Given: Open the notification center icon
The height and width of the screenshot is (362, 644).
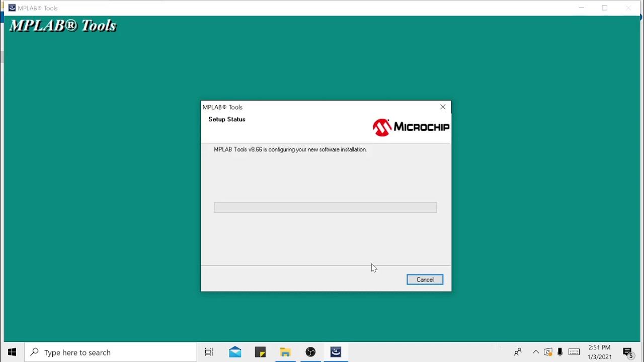Looking at the screenshot, I should coord(628,352).
